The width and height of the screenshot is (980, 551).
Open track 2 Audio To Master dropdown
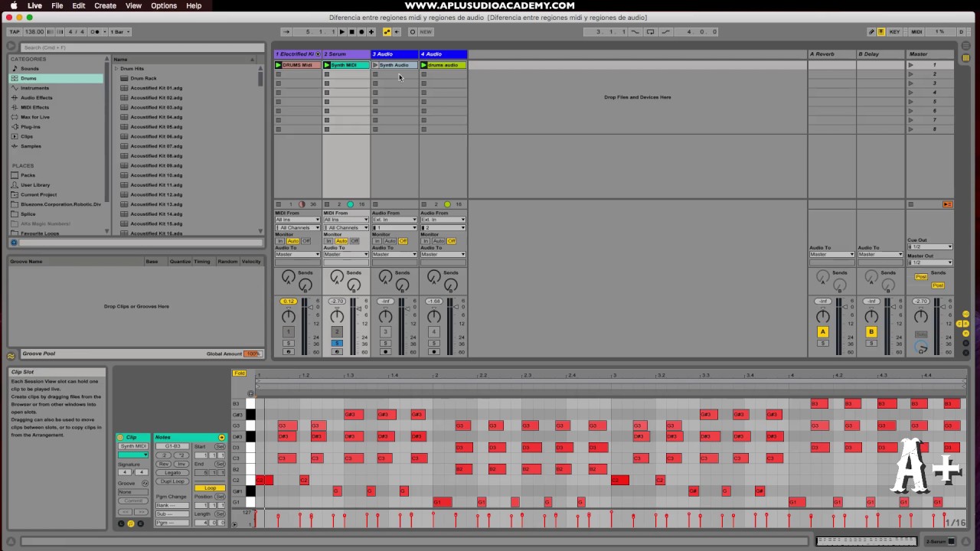[x=346, y=254]
